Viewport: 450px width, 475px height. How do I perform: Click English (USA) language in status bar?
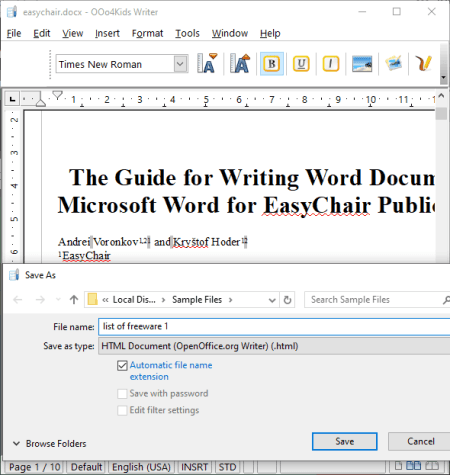tap(141, 467)
